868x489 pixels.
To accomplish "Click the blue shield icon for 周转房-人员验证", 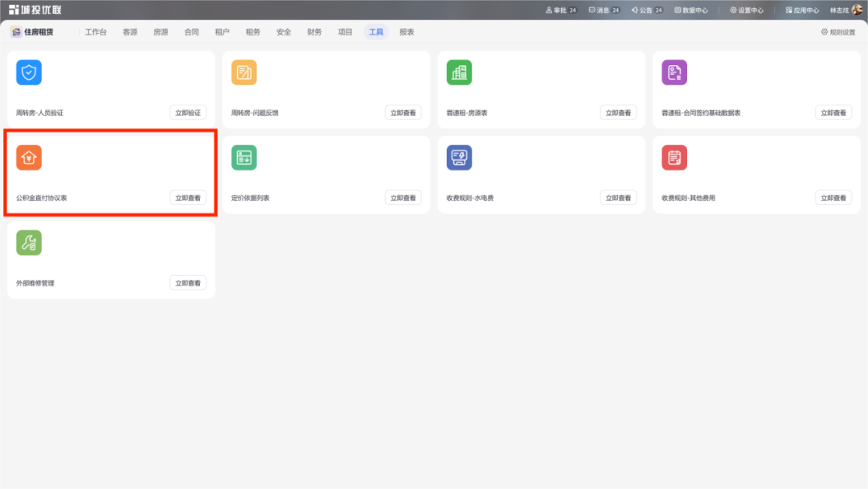I will coord(29,72).
